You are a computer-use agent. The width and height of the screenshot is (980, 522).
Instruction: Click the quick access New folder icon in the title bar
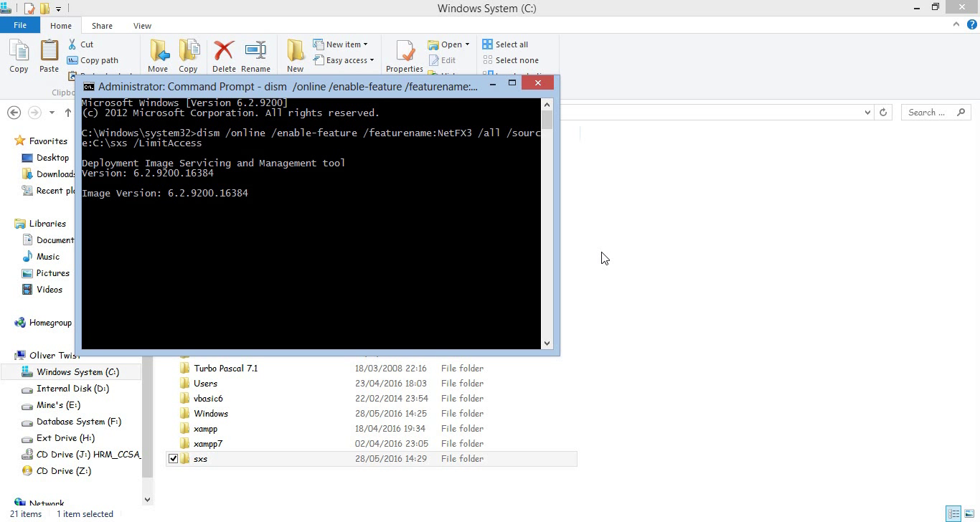(x=45, y=9)
